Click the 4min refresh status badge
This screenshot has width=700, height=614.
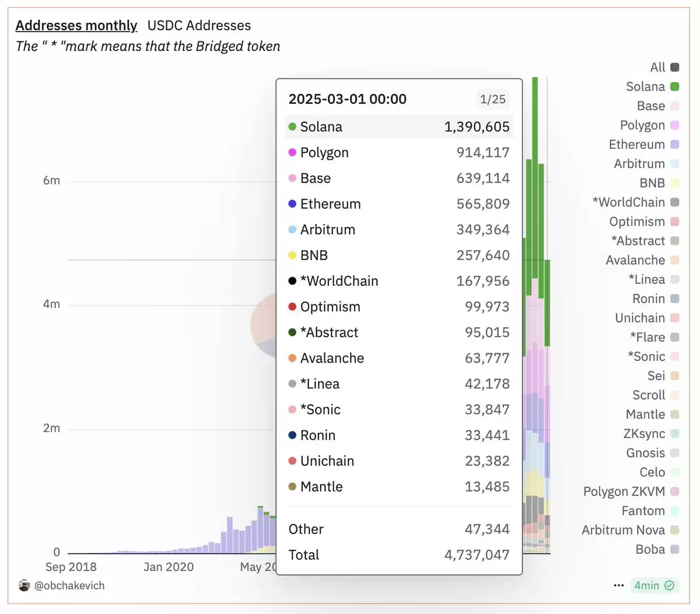tap(654, 585)
